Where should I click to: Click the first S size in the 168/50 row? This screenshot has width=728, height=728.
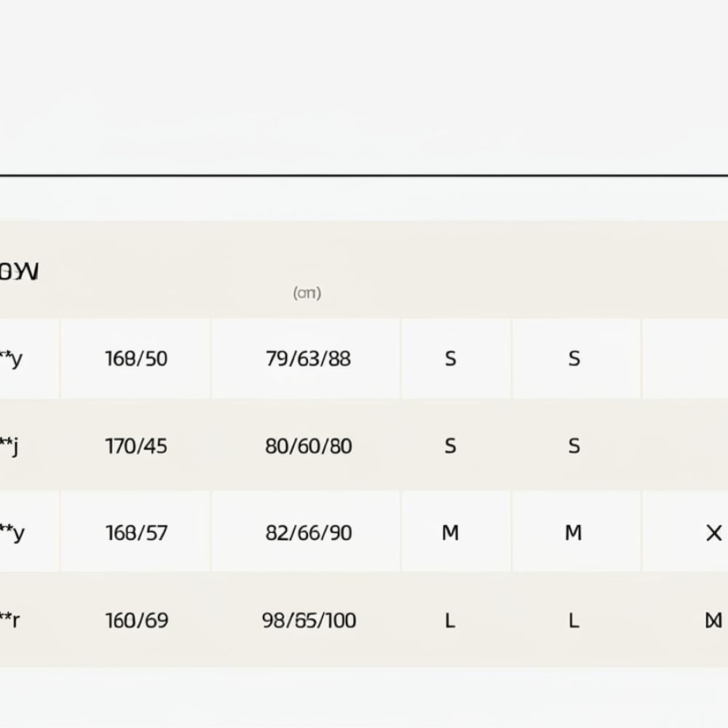tap(451, 359)
